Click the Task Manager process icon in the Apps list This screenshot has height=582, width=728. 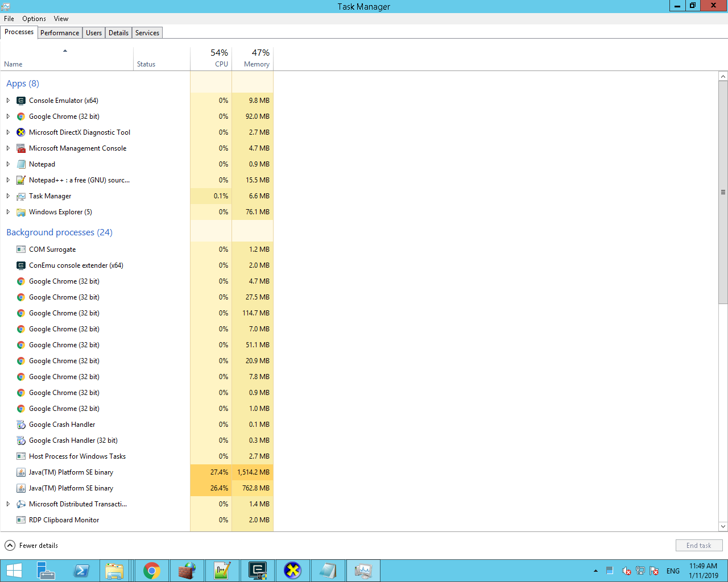click(21, 196)
